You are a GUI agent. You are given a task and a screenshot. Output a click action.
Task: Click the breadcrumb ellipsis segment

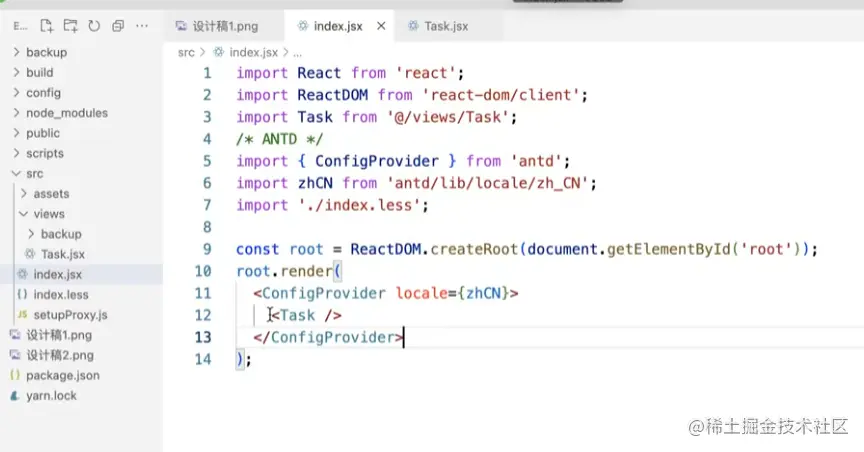[x=298, y=53]
